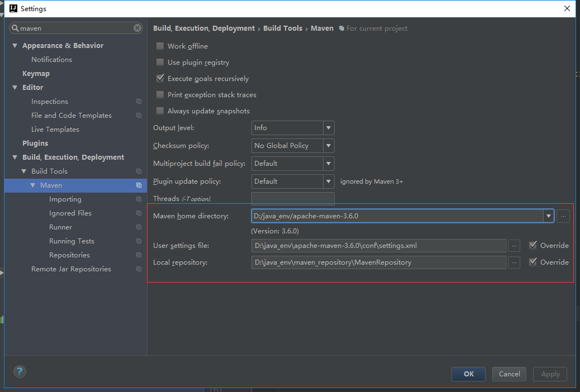Click project-level icon beside Build Tools
The width and height of the screenshot is (580, 392).
139,171
